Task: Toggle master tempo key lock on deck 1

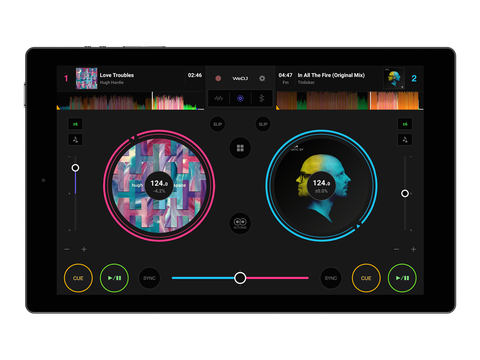Action: (x=75, y=139)
